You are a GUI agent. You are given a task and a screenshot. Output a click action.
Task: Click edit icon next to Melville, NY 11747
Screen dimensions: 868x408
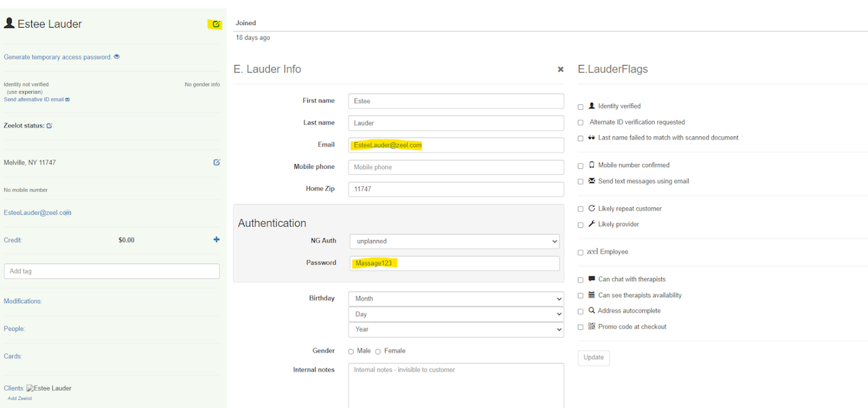click(x=216, y=163)
